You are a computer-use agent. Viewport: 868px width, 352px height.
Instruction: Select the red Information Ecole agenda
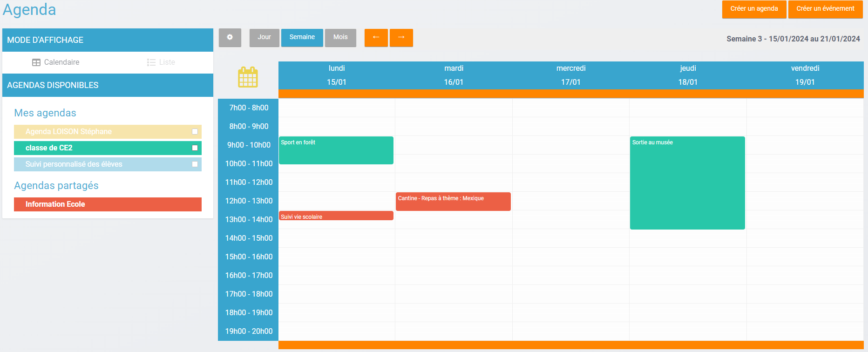click(x=108, y=204)
